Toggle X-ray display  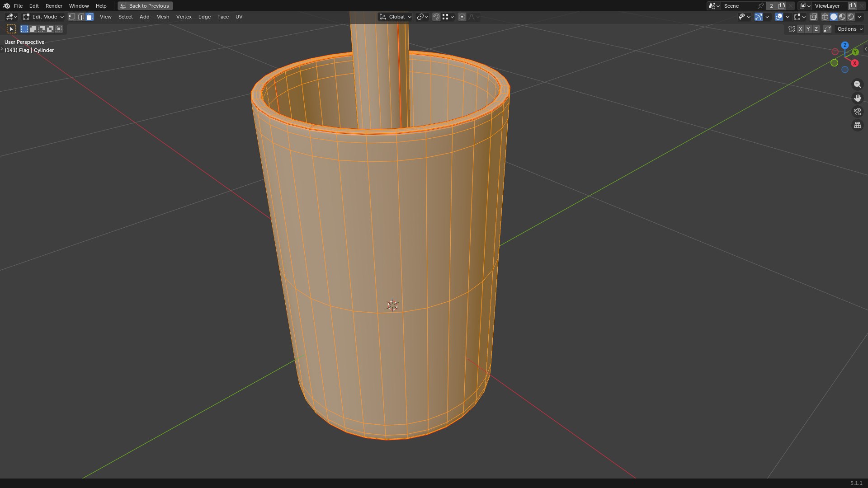[813, 17]
